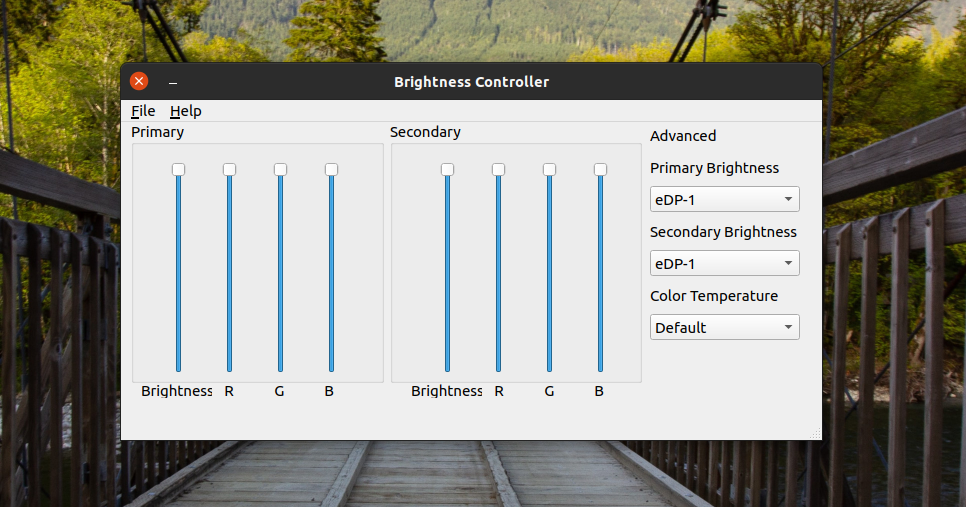
Task: Click the Secondary G slider handle
Action: tap(549, 169)
